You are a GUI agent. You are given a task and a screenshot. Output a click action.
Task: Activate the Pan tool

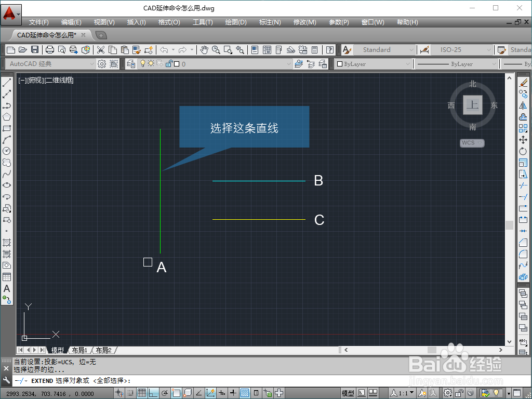click(x=204, y=50)
